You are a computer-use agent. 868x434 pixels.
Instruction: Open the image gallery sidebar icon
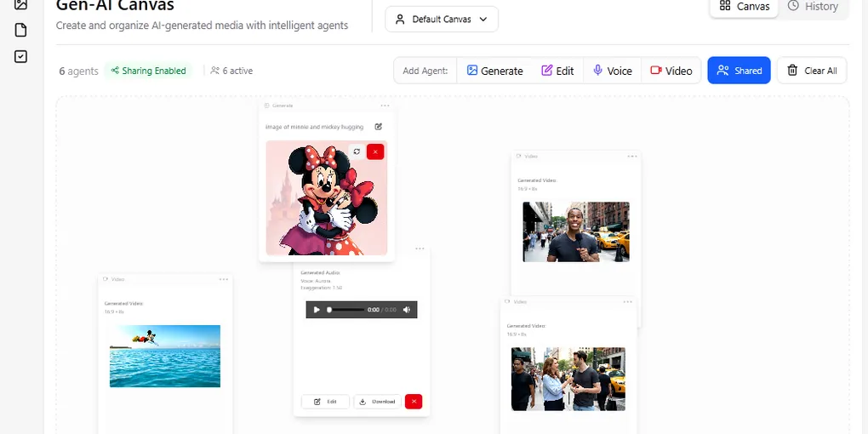click(x=20, y=4)
